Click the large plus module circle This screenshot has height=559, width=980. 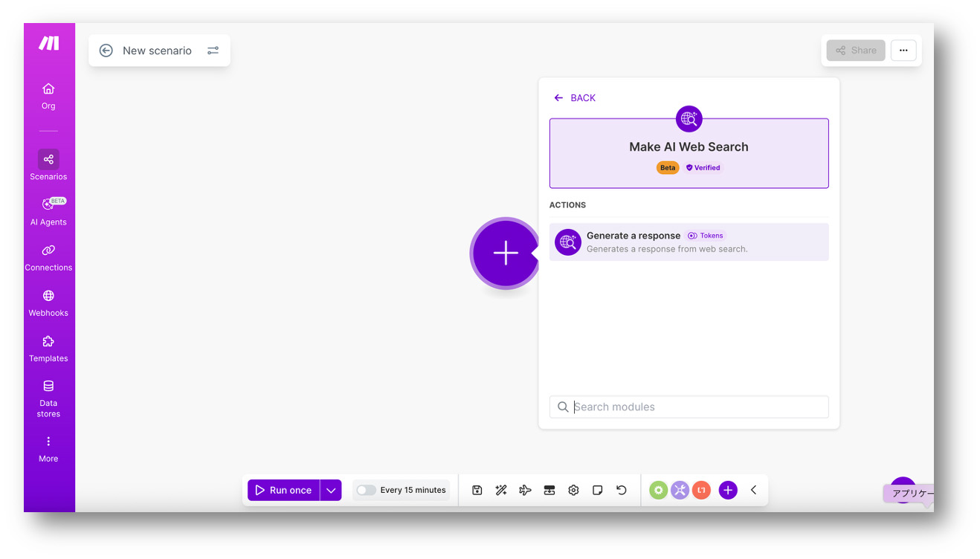click(x=506, y=253)
